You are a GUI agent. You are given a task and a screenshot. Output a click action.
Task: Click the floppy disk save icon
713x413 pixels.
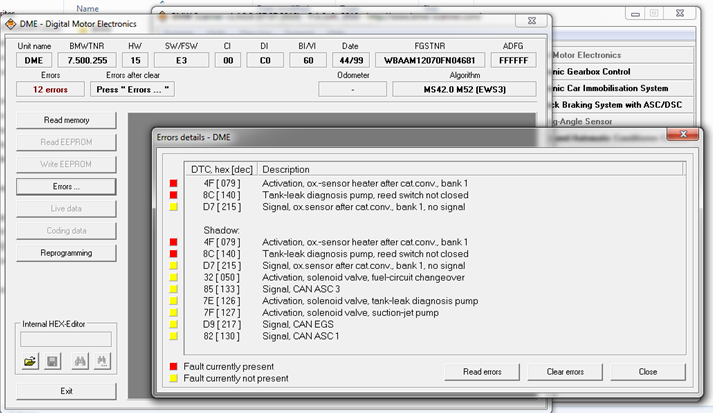coord(52,360)
